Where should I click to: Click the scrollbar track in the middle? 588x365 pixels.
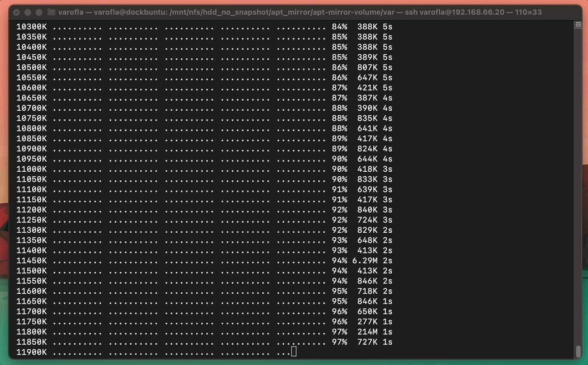coord(578,186)
